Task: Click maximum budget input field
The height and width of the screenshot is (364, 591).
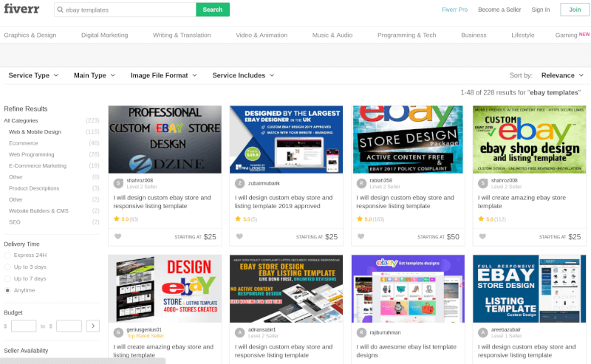Action: [x=69, y=326]
